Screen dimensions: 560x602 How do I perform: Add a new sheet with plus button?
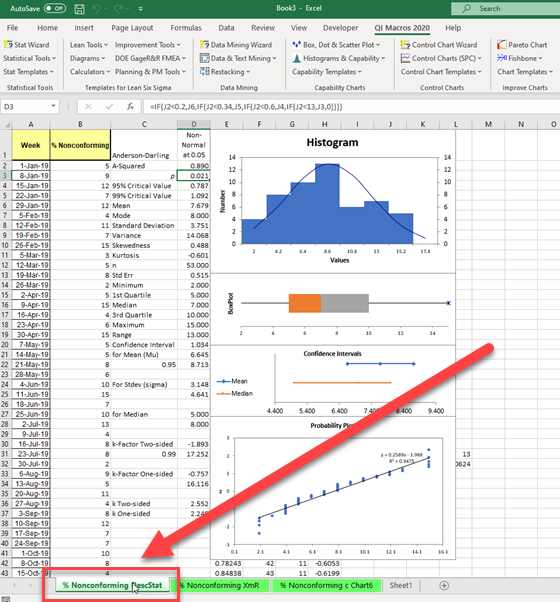[x=444, y=585]
